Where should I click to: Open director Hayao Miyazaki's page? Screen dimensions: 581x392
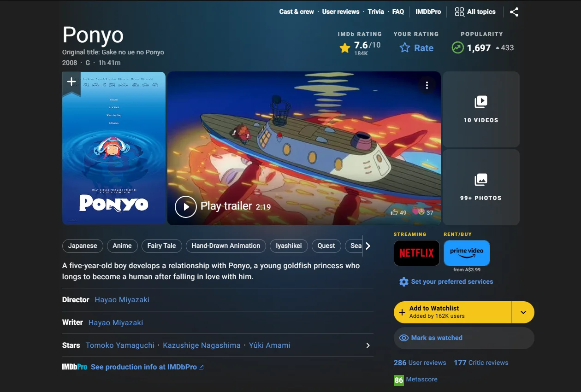pos(121,299)
